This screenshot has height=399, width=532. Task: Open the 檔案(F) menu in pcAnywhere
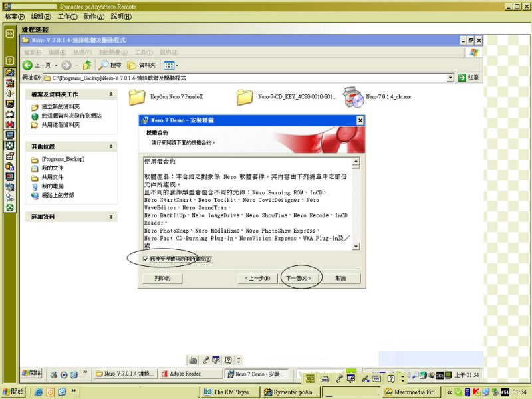[x=15, y=17]
